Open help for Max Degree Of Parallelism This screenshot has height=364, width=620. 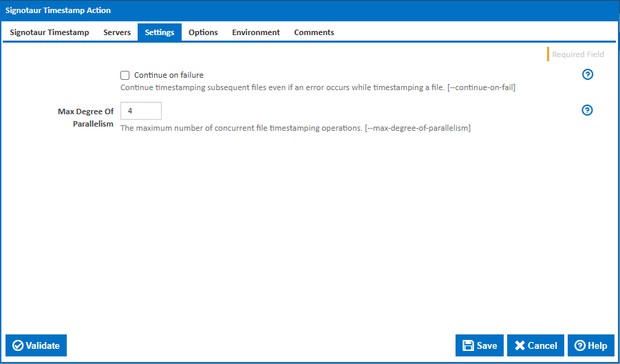click(x=588, y=110)
